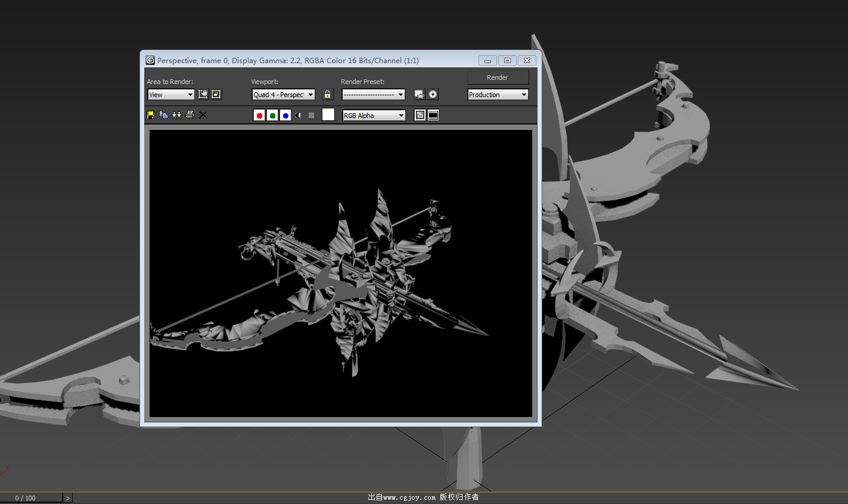Click the Render button

click(x=498, y=77)
